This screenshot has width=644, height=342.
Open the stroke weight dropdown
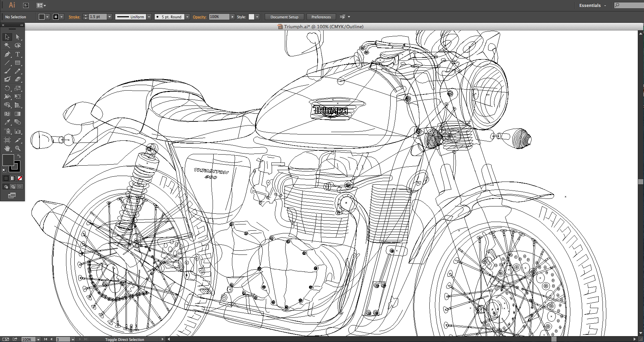point(109,17)
